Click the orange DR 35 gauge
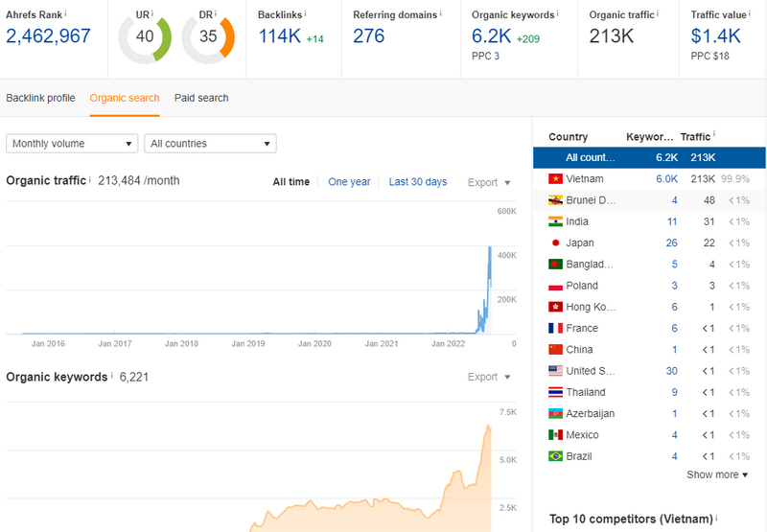767x532 pixels. [208, 38]
